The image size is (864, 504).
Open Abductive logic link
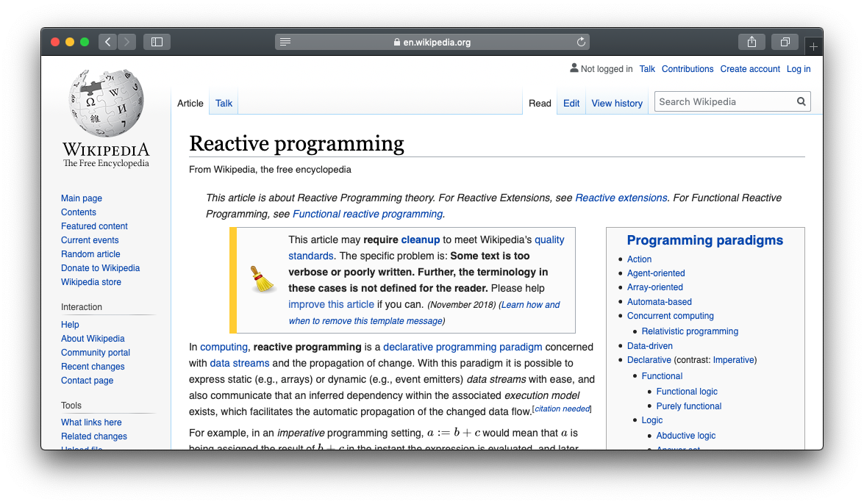pyautogui.click(x=685, y=436)
